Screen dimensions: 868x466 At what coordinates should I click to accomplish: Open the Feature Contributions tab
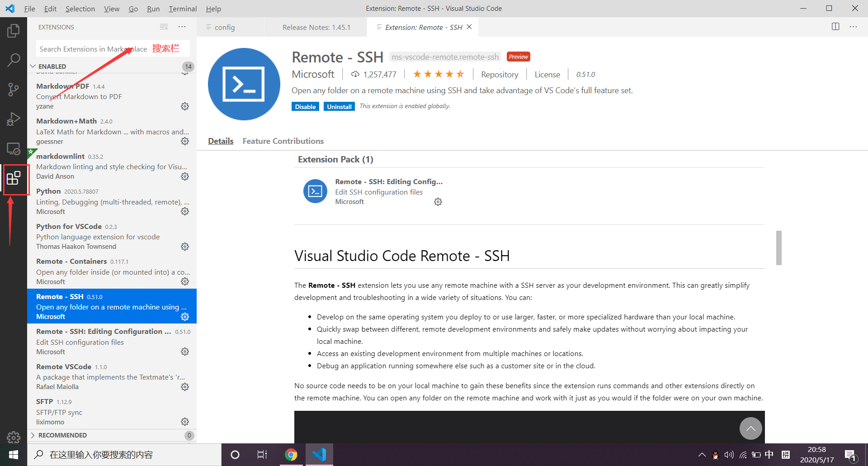[283, 141]
